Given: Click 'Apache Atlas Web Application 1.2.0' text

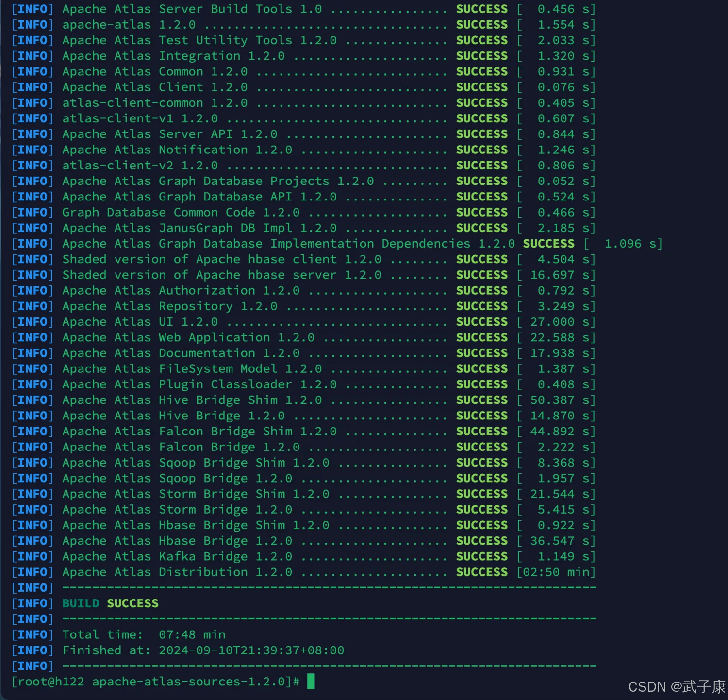Looking at the screenshot, I should pyautogui.click(x=188, y=338).
